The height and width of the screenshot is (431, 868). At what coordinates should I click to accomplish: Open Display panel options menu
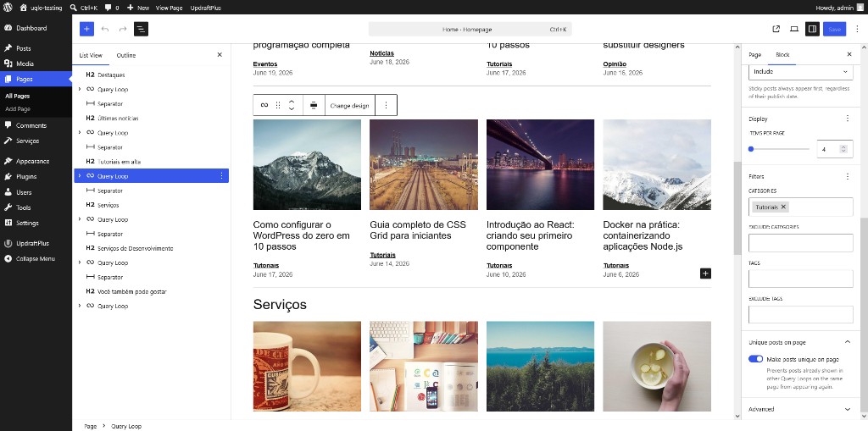[x=847, y=119]
